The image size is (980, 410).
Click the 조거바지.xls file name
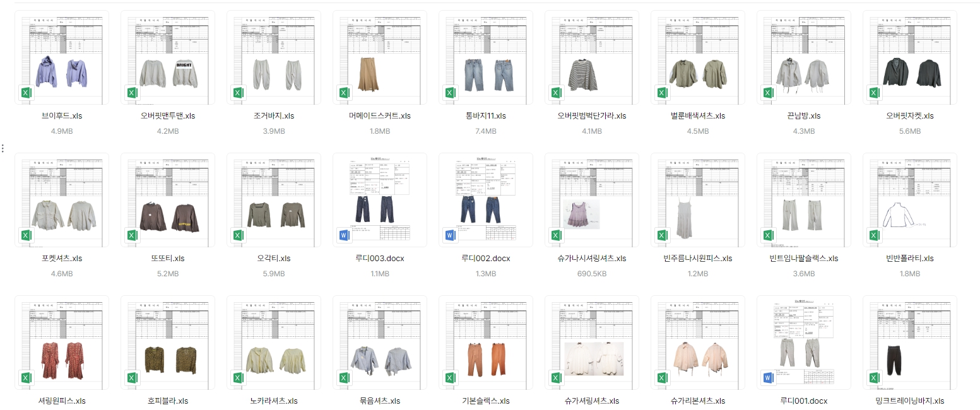click(x=273, y=116)
